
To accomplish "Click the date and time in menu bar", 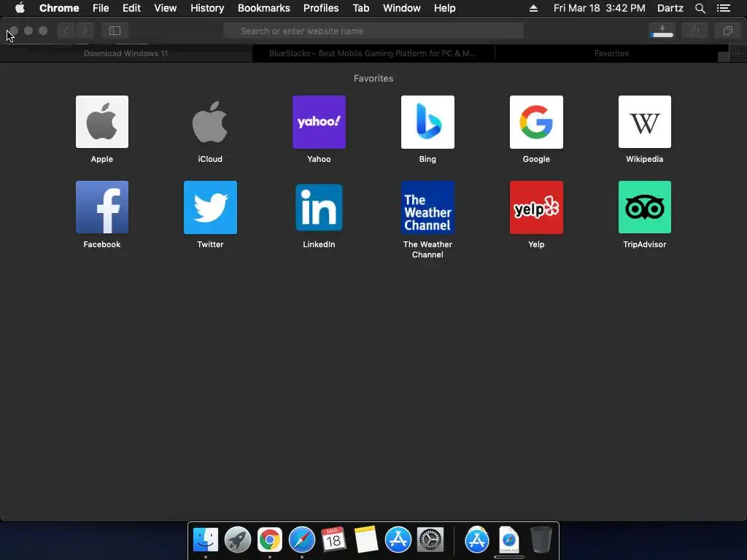I will click(x=600, y=8).
